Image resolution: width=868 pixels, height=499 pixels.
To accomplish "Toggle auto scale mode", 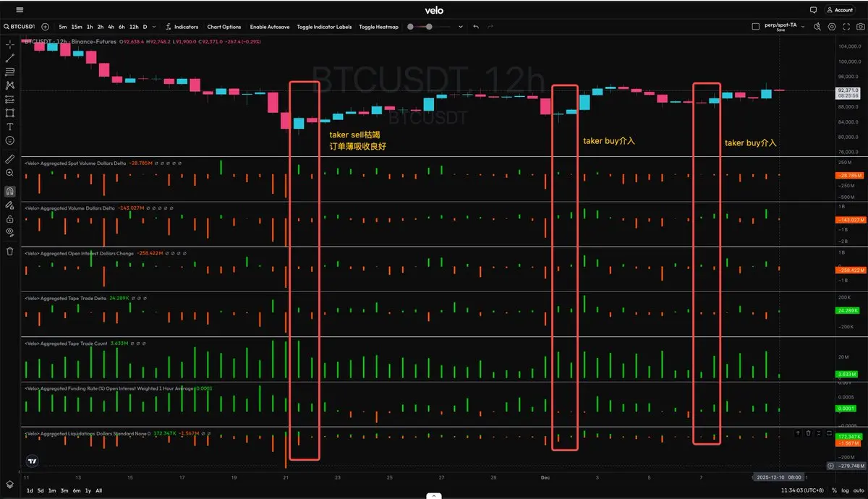I will tap(857, 490).
